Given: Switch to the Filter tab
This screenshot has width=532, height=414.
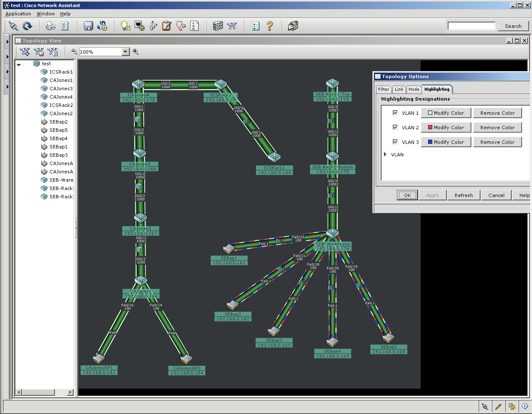Looking at the screenshot, I should pos(384,89).
